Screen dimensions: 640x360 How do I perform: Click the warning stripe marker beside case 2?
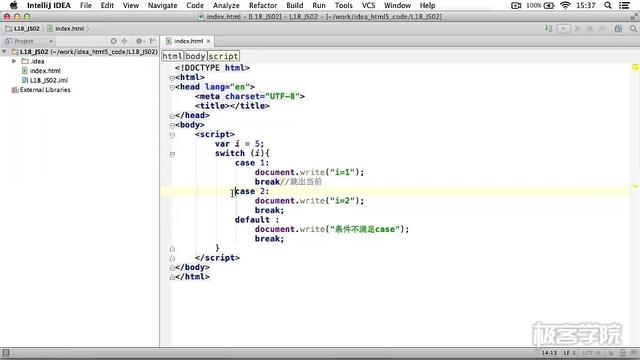point(635,187)
